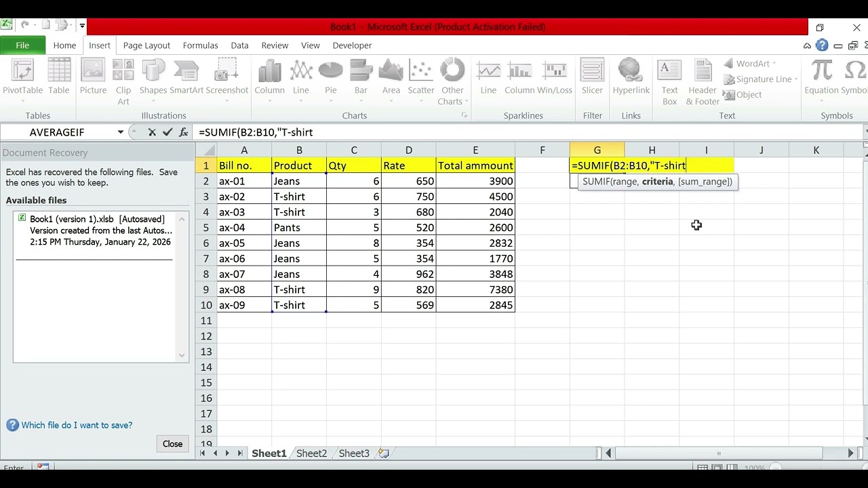The height and width of the screenshot is (488, 868).
Task: Insert an Area chart
Action: pyautogui.click(x=391, y=81)
